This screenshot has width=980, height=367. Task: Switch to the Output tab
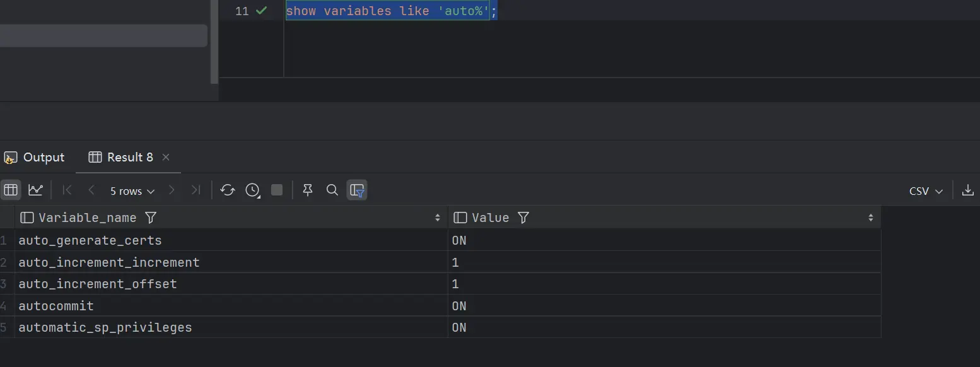[x=35, y=157]
